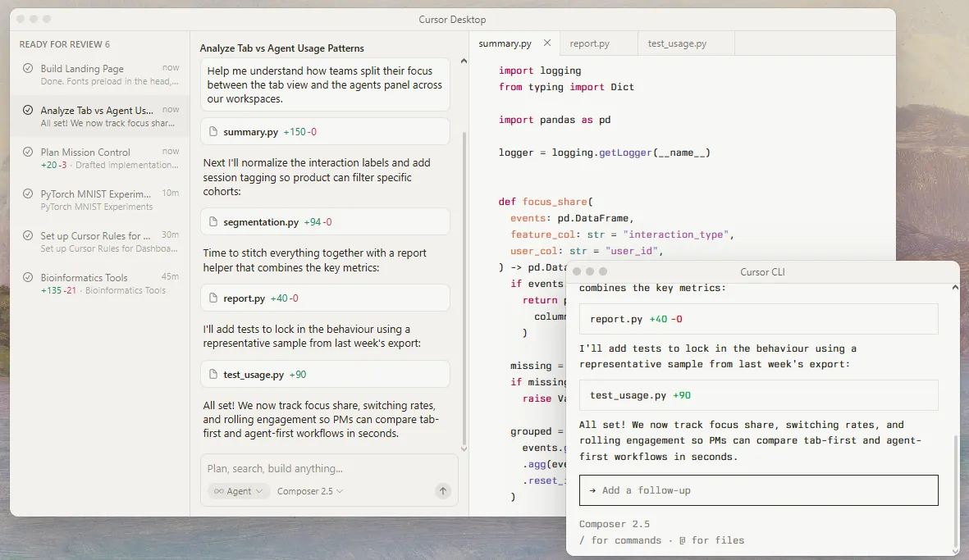Click the checkmark icon beside Plan Mission Control
969x560 pixels.
(x=28, y=152)
